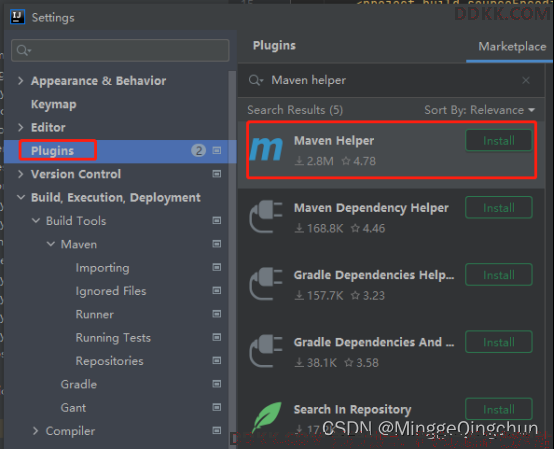Click the Maven Dependency Helper plug icon
Screen dimensions: 554x449
click(266, 217)
